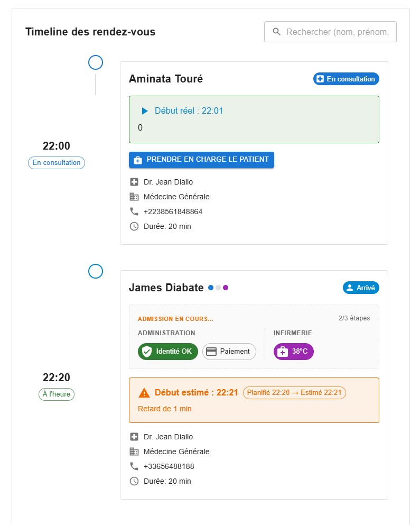
Task: Select the À l'heure status pill under 22:20
Action: 56,394
